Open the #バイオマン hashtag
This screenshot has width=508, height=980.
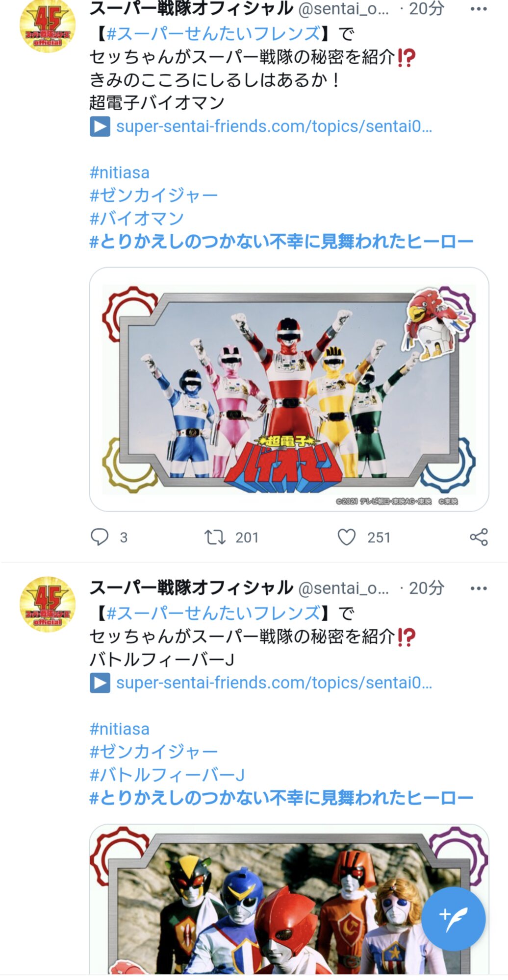137,219
